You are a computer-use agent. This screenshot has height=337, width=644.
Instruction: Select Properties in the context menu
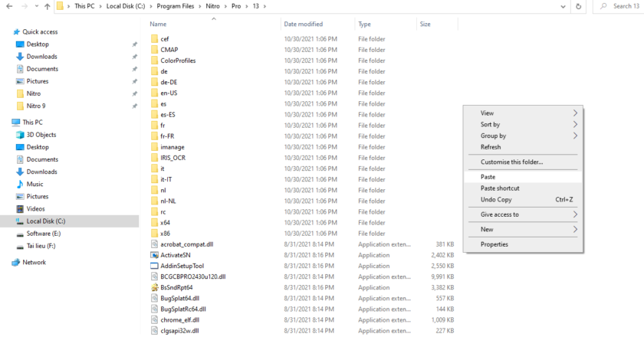pos(494,244)
